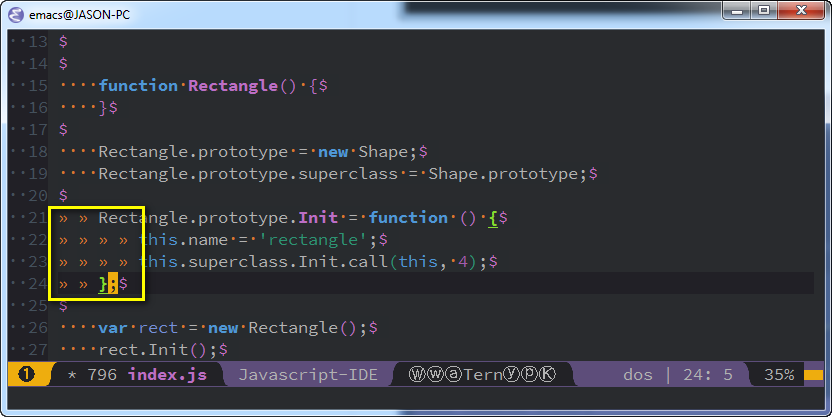This screenshot has width=832, height=417.
Task: Click the word superclass on line 19
Action: [348, 174]
